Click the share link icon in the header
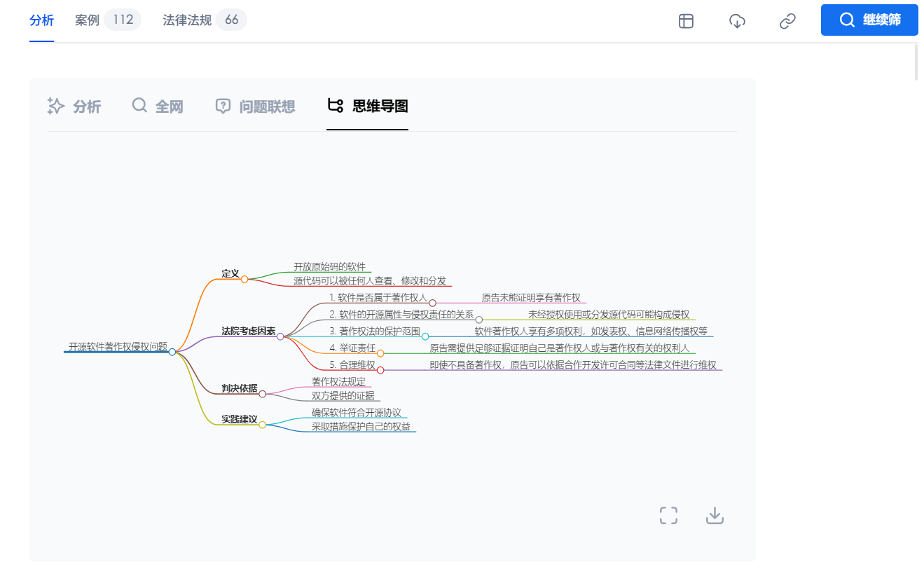 click(x=787, y=21)
